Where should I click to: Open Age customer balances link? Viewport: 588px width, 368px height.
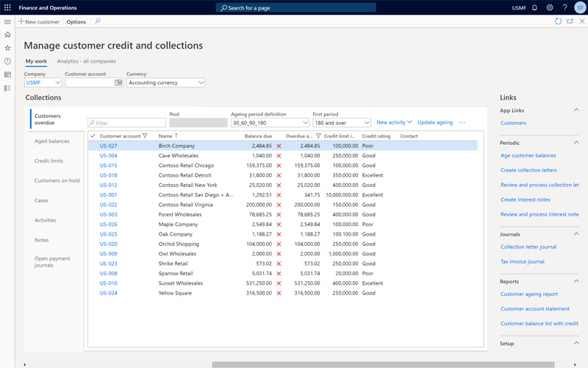[x=528, y=155]
